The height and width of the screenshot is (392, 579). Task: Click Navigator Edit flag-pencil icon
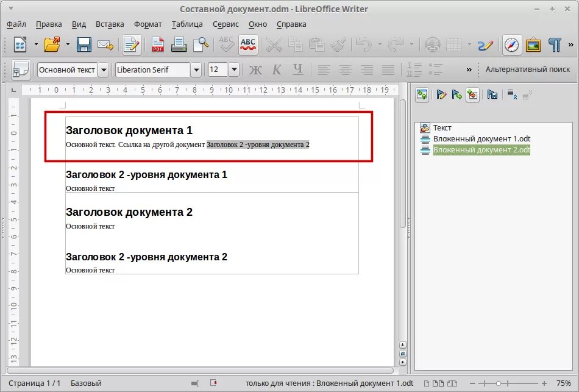(x=441, y=95)
